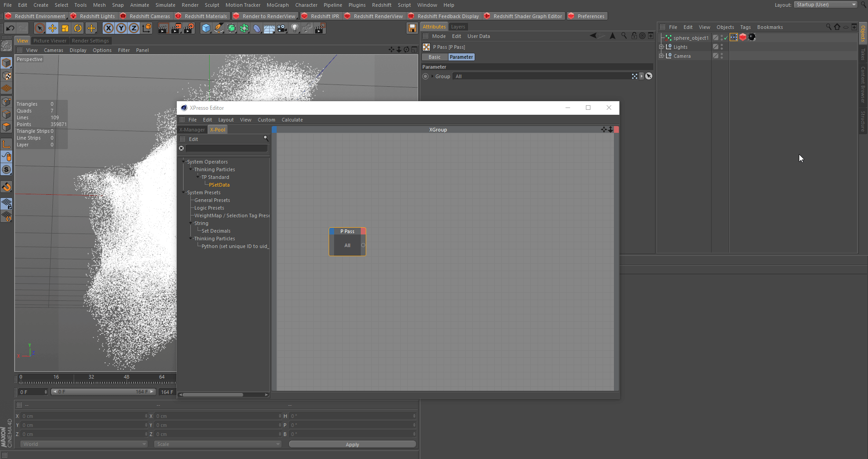Toggle Camera visibility dots
Screen dimensions: 868x459
coord(722,56)
